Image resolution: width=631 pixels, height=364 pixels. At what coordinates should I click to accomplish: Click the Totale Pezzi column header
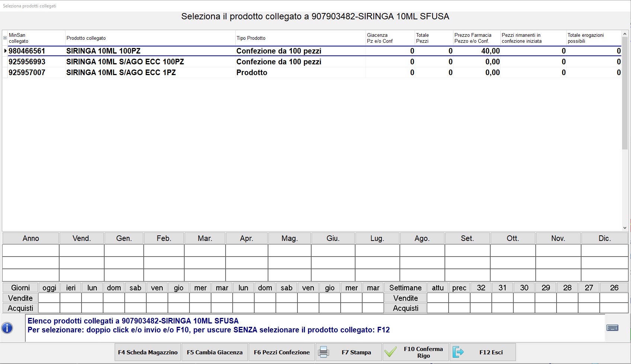point(433,38)
